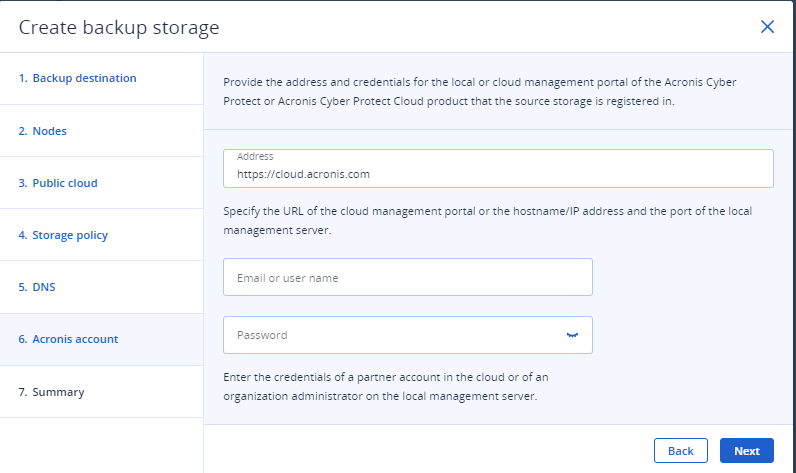The width and height of the screenshot is (796, 473).
Task: Click the https://cloud.acronis.com address text
Action: 303,174
